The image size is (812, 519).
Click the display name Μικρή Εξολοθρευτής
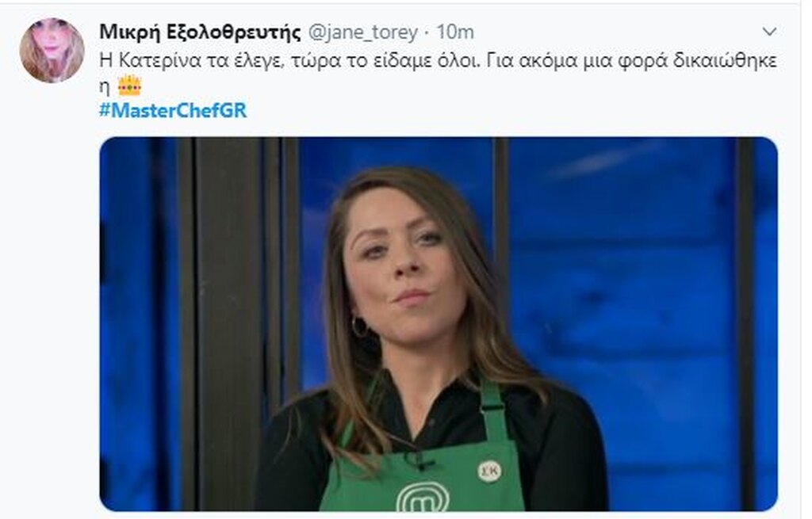click(x=200, y=32)
